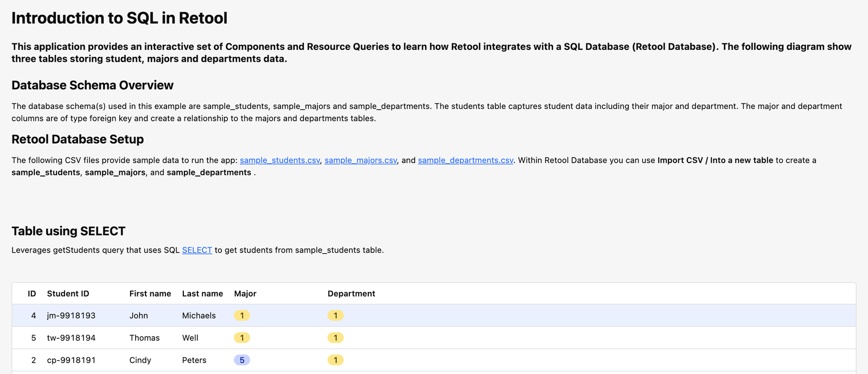The height and width of the screenshot is (374, 868).
Task: Click the first name Thomas cell
Action: pos(144,338)
